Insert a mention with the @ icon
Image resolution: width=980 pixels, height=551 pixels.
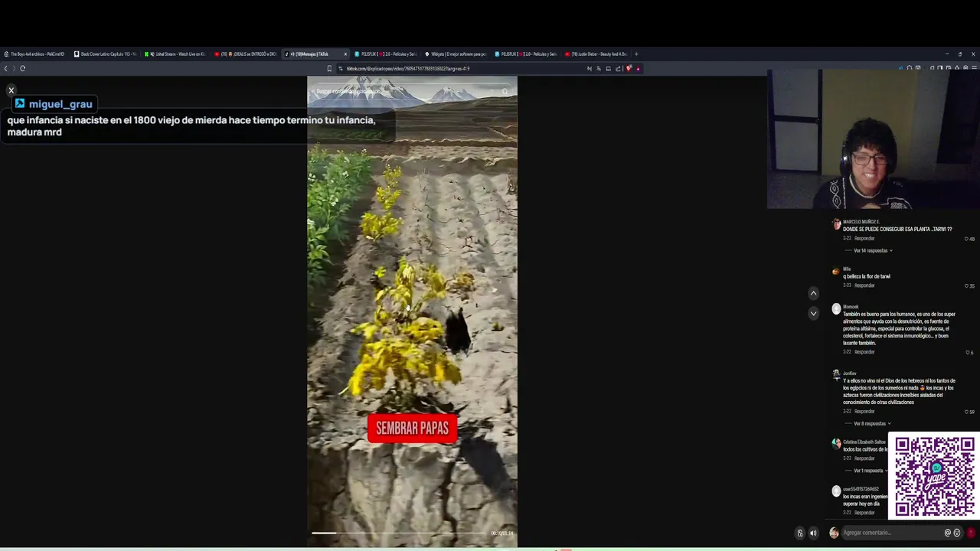tap(948, 533)
